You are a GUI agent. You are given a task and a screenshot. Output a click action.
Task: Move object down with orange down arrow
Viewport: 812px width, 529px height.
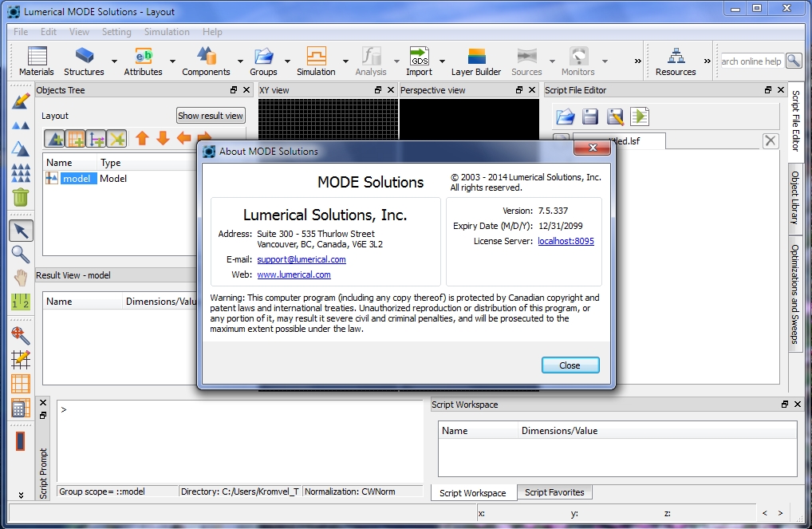[x=164, y=138]
